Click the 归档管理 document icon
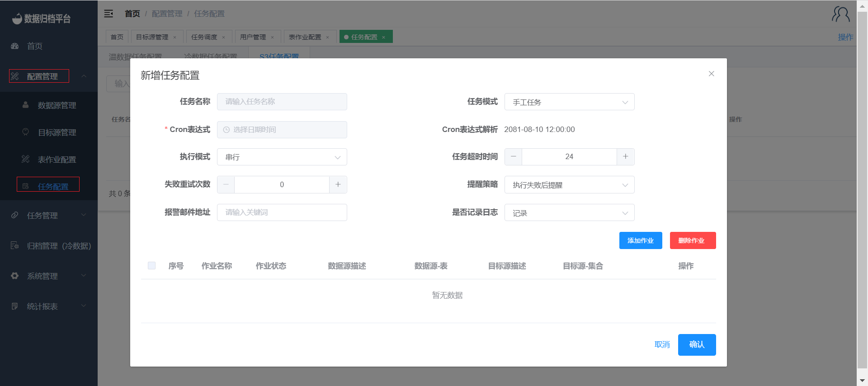Screen dimensions: 868x386 tap(15, 245)
